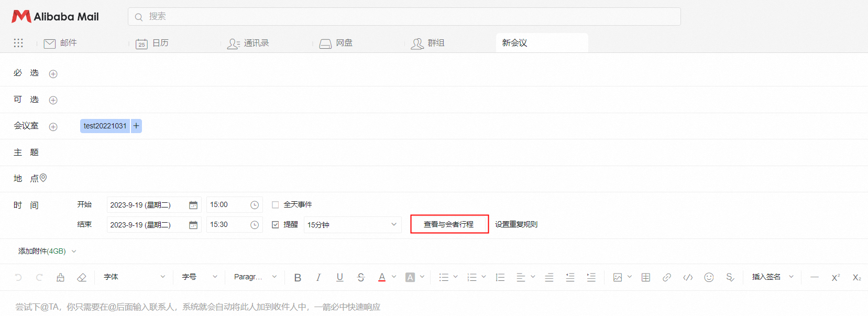This screenshot has width=868, height=316.
Task: Toggle bold formatting
Action: point(298,277)
